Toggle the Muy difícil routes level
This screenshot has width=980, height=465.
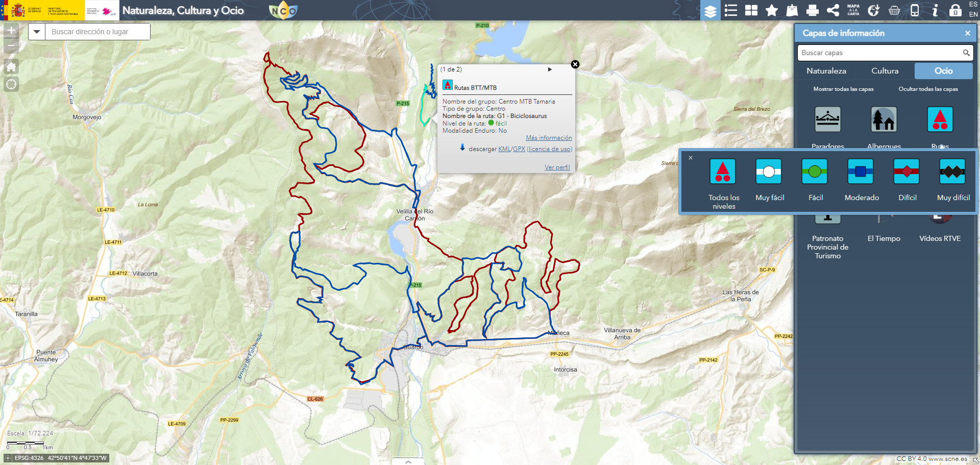coord(952,172)
